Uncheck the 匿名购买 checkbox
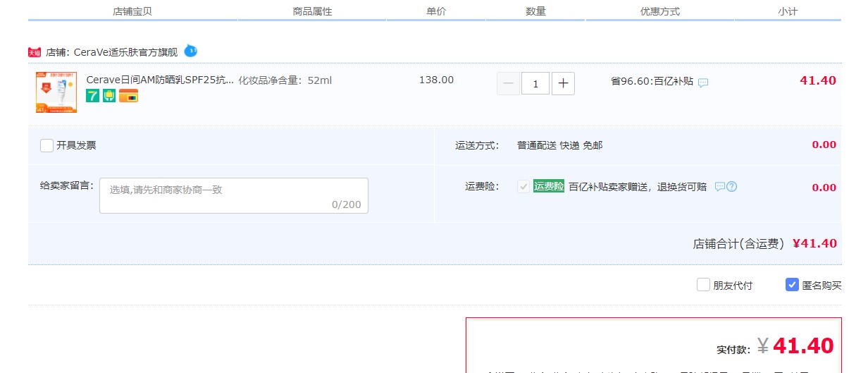 [792, 285]
